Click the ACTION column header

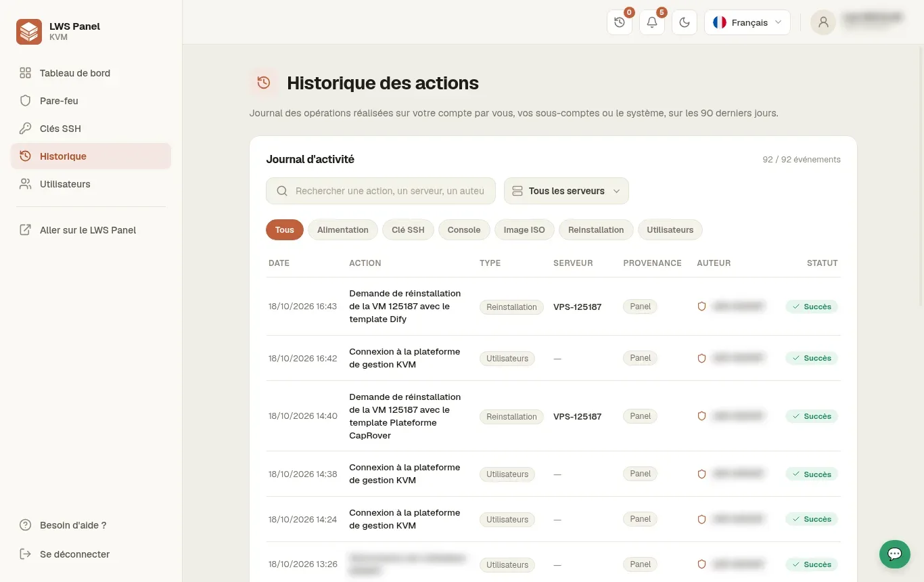(365, 263)
